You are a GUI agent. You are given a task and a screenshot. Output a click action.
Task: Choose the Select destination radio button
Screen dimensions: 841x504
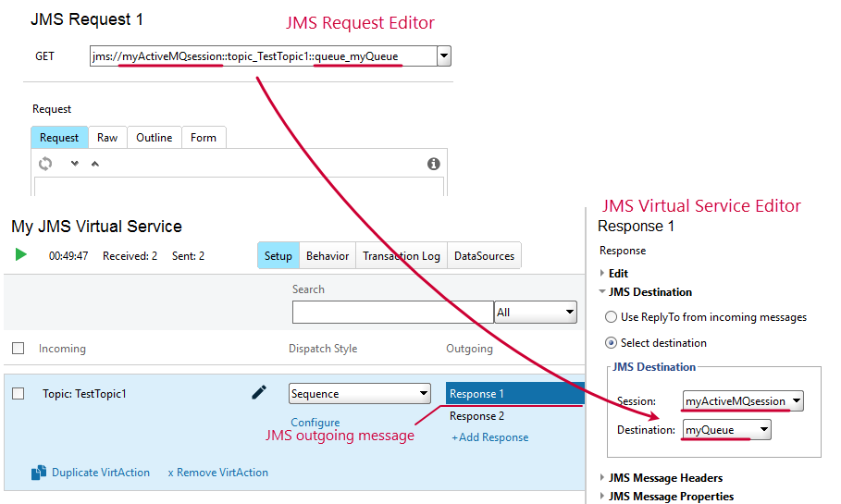coord(611,342)
